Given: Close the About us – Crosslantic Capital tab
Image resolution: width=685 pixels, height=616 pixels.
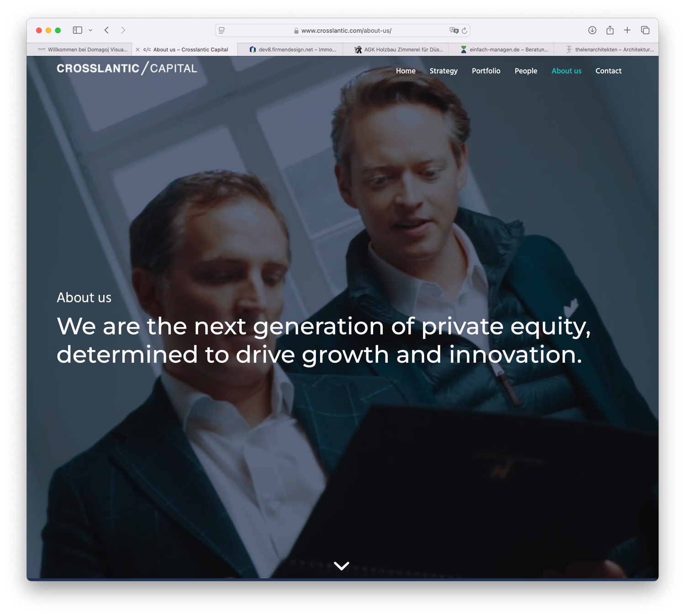Looking at the screenshot, I should 137,50.
